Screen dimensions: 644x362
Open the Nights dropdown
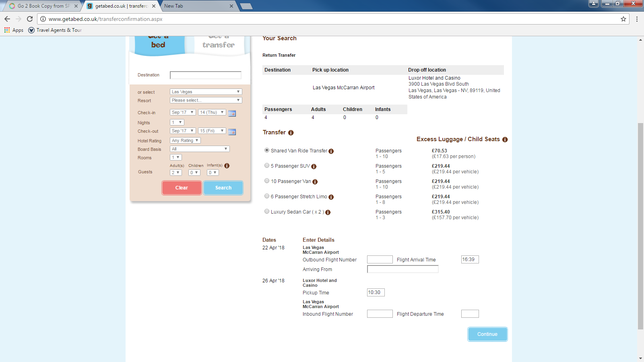[x=177, y=122]
